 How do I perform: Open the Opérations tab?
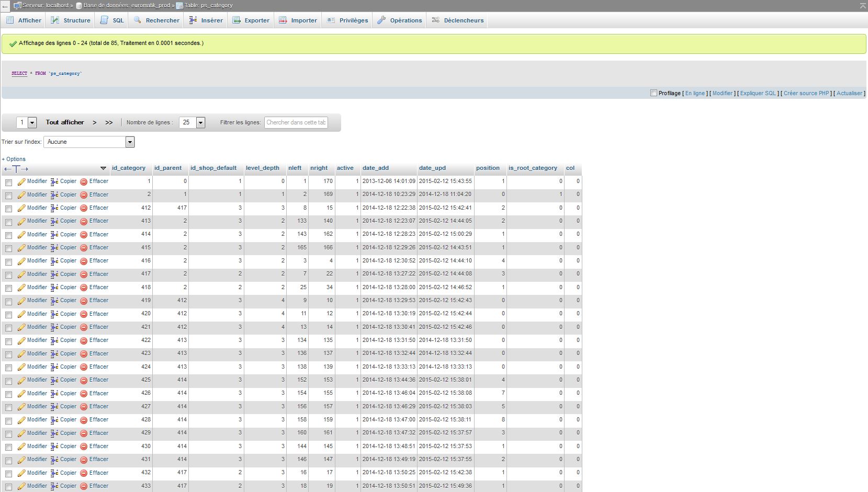[400, 20]
